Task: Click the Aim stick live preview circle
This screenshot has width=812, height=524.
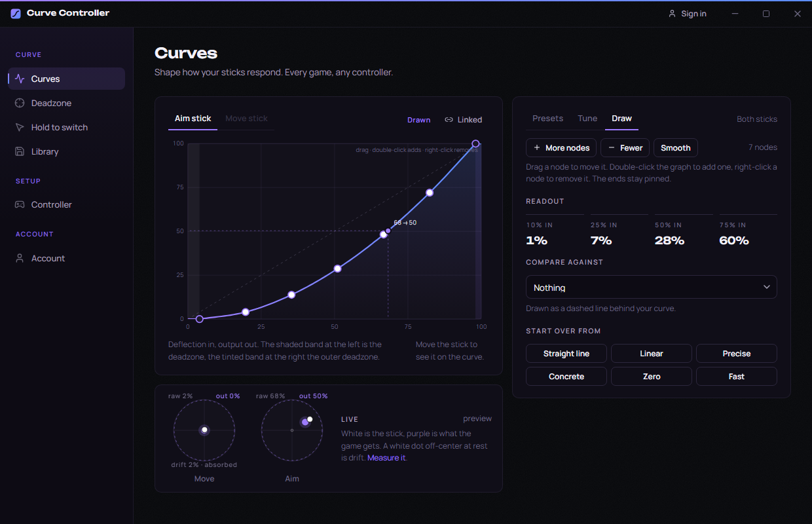Action: click(x=292, y=430)
